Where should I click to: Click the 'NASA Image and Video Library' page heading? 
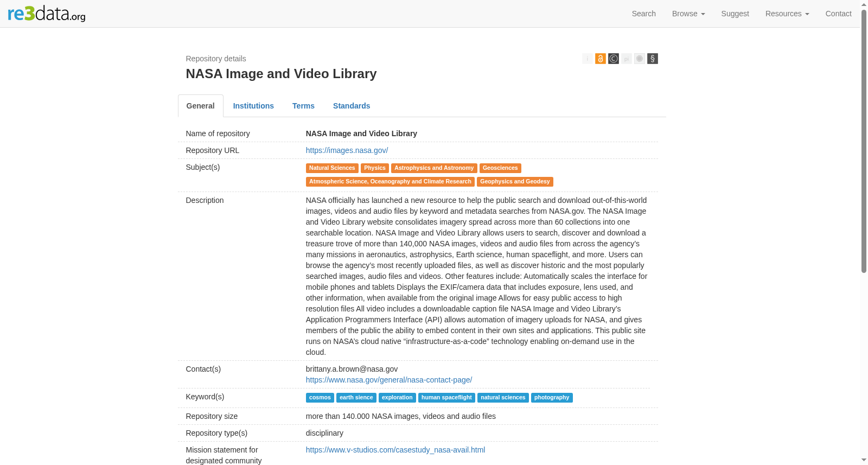pyautogui.click(x=281, y=74)
